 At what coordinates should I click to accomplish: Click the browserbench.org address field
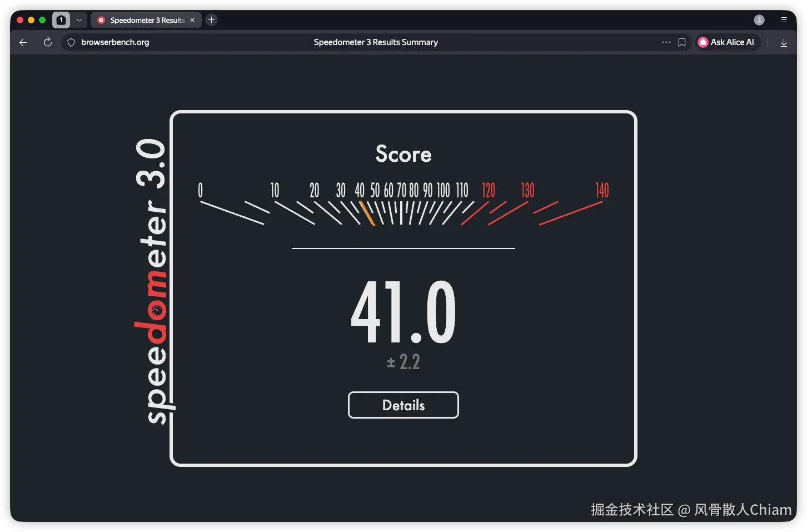point(115,42)
